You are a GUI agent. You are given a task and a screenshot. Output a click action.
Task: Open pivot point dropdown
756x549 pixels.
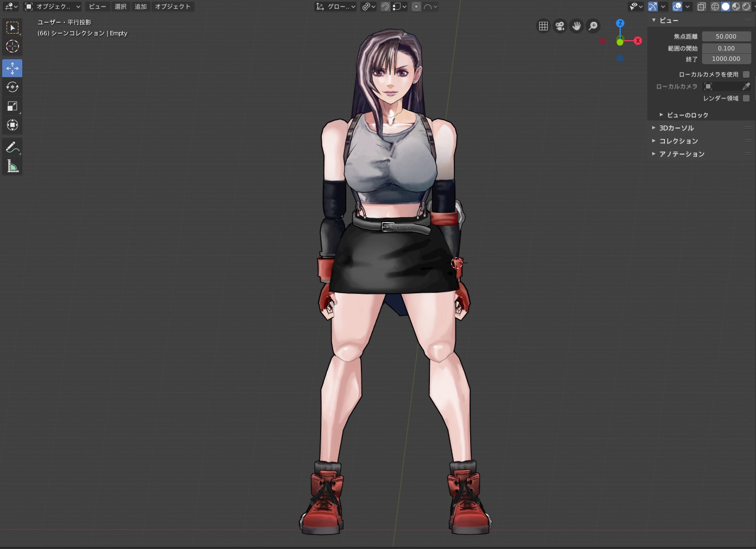[368, 7]
